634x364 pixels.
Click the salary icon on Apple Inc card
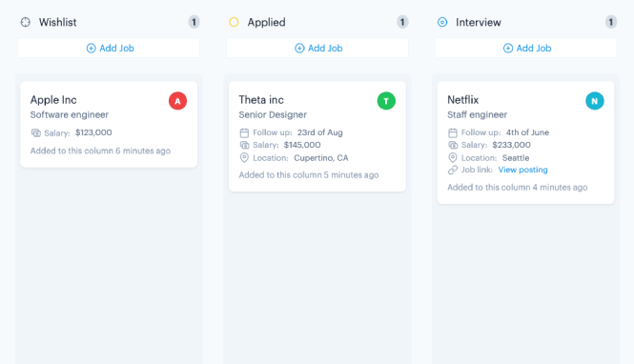pyautogui.click(x=36, y=132)
